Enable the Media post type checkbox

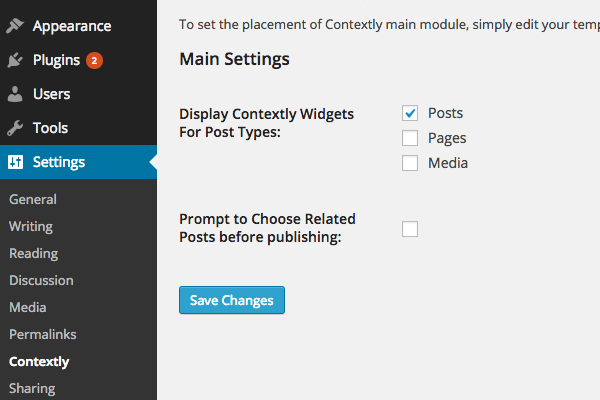(410, 163)
